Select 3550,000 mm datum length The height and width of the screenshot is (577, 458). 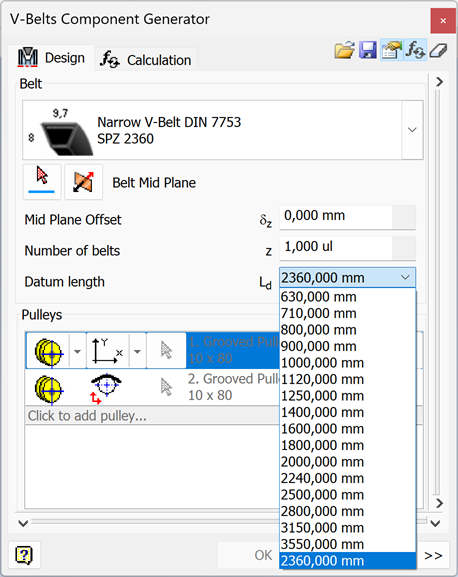348,544
